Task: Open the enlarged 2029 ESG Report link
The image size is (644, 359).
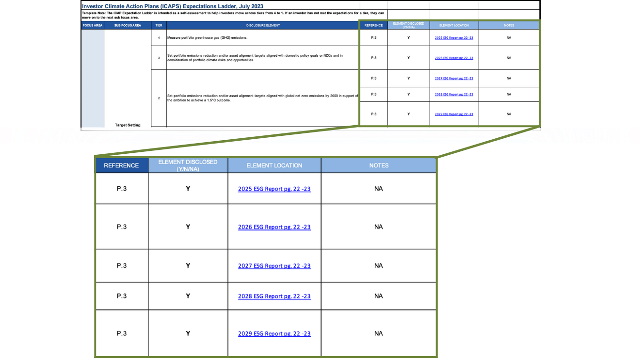Action: point(274,333)
